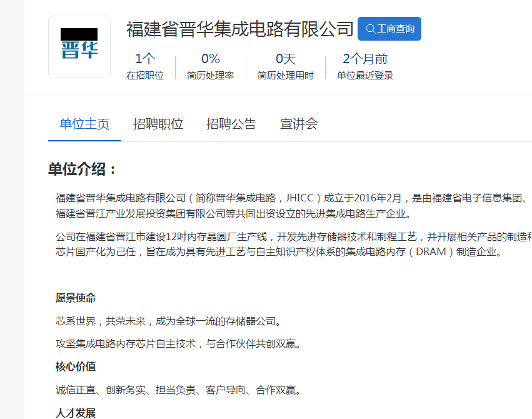
Task: Open the 招聘公告 tab
Action: pos(231,124)
